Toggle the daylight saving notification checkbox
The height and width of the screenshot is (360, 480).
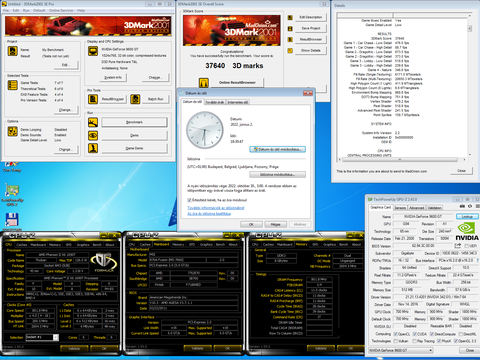tap(189, 200)
